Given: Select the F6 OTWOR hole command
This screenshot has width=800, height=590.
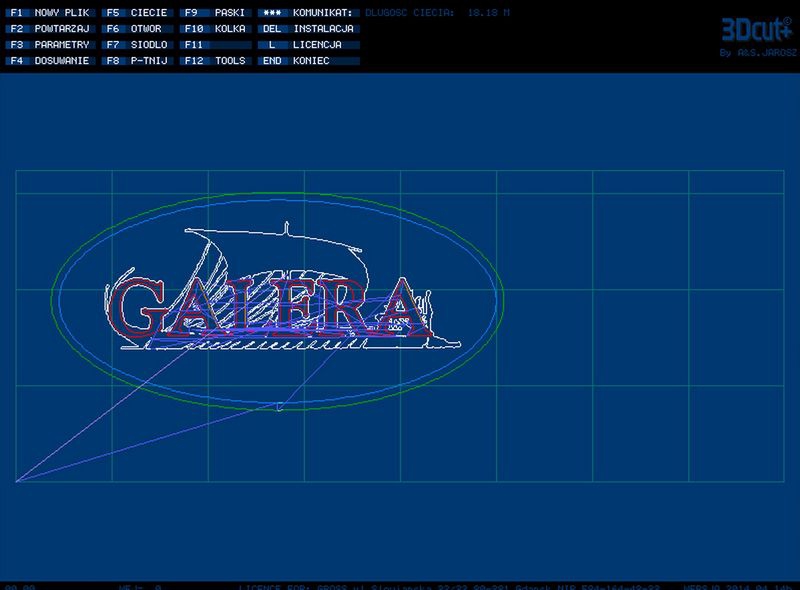Looking at the screenshot, I should pos(137,29).
